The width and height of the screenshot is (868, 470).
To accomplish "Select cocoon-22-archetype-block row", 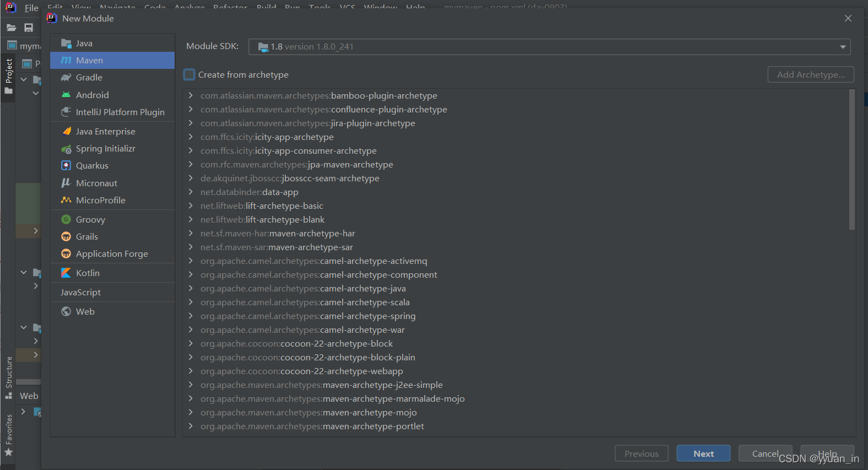I will tap(517, 343).
